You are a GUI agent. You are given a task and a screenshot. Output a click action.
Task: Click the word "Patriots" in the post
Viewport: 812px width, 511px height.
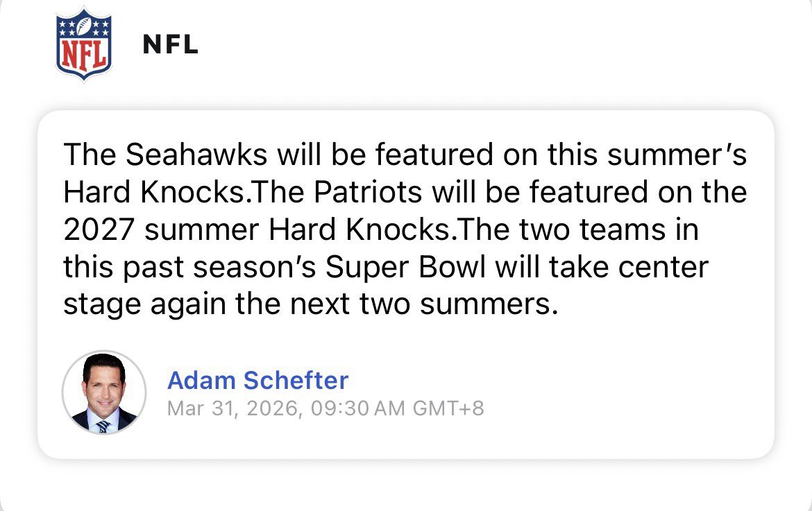coord(367,192)
